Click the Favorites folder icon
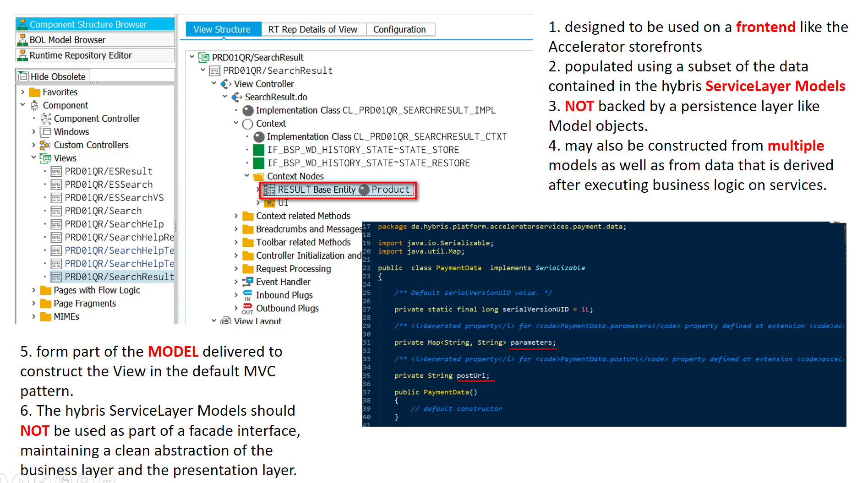 [35, 92]
